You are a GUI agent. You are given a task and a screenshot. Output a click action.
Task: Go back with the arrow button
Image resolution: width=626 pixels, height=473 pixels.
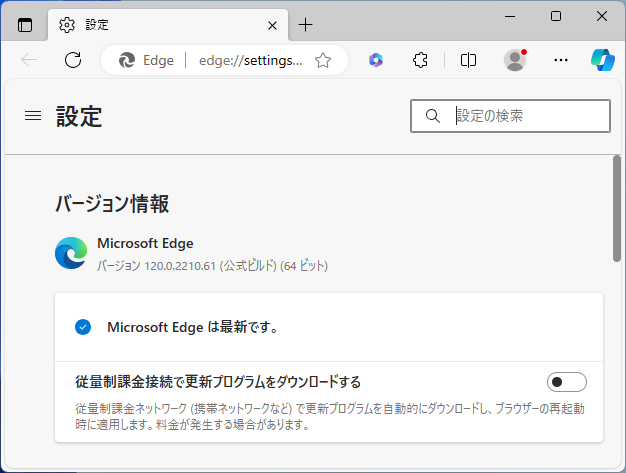coord(29,60)
